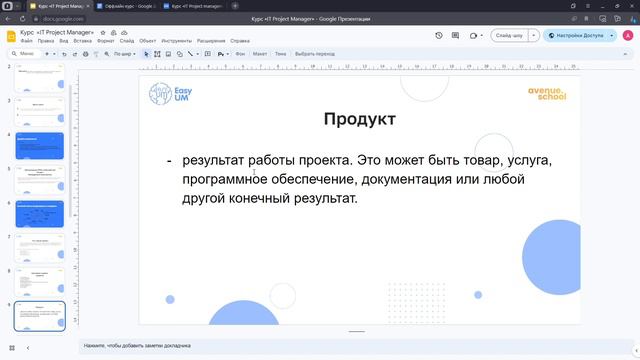
Task: Reload the browser page
Action: tap(22, 19)
